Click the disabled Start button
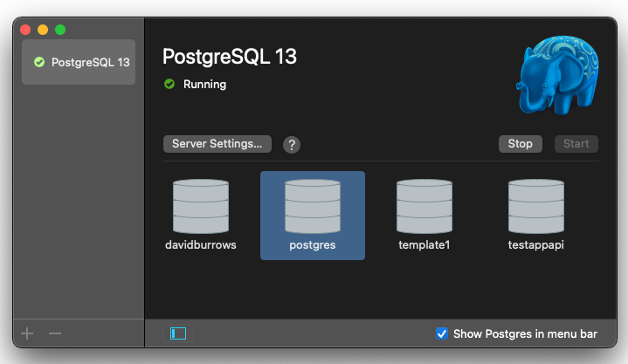Image resolution: width=628 pixels, height=364 pixels. click(576, 144)
